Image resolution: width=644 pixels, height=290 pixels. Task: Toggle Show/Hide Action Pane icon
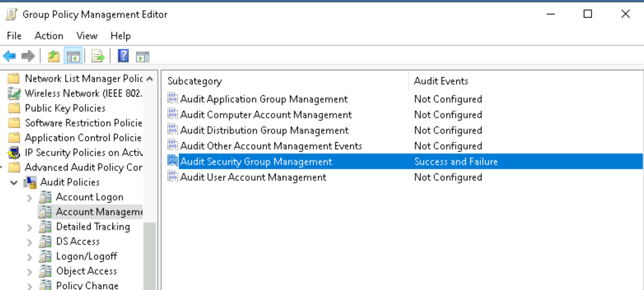143,56
